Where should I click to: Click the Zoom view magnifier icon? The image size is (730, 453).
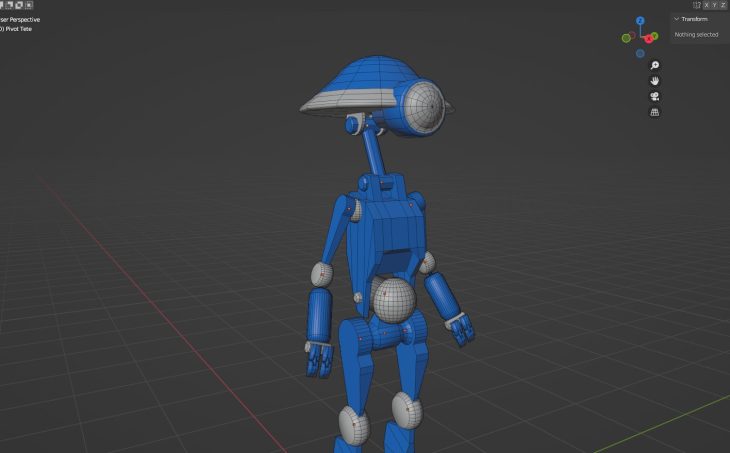click(654, 65)
